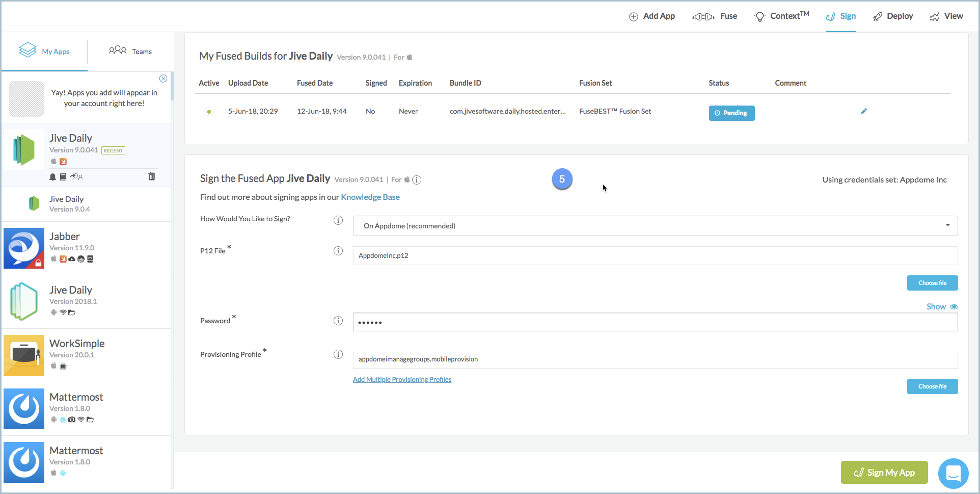The width and height of the screenshot is (980, 494).
Task: Select the Sign tab
Action: [841, 16]
